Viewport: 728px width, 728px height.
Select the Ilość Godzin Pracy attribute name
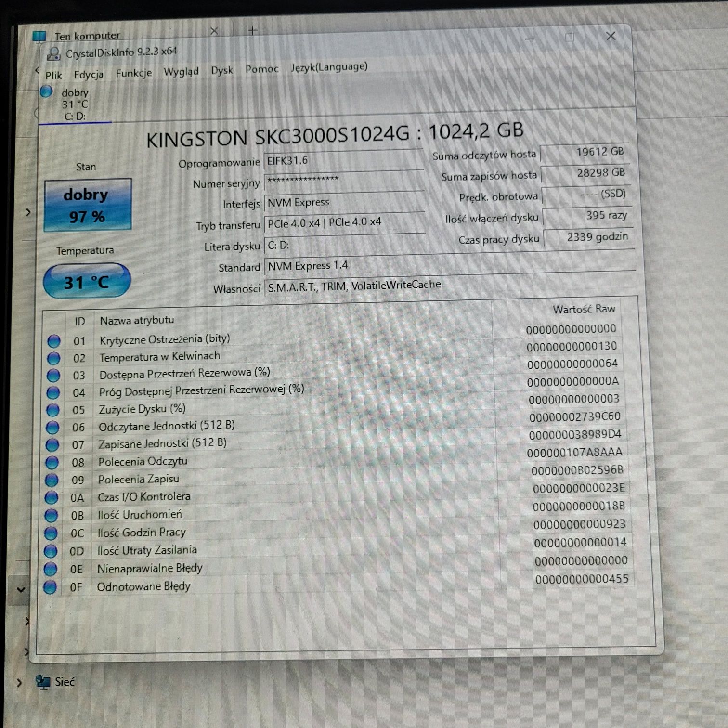coord(142,533)
